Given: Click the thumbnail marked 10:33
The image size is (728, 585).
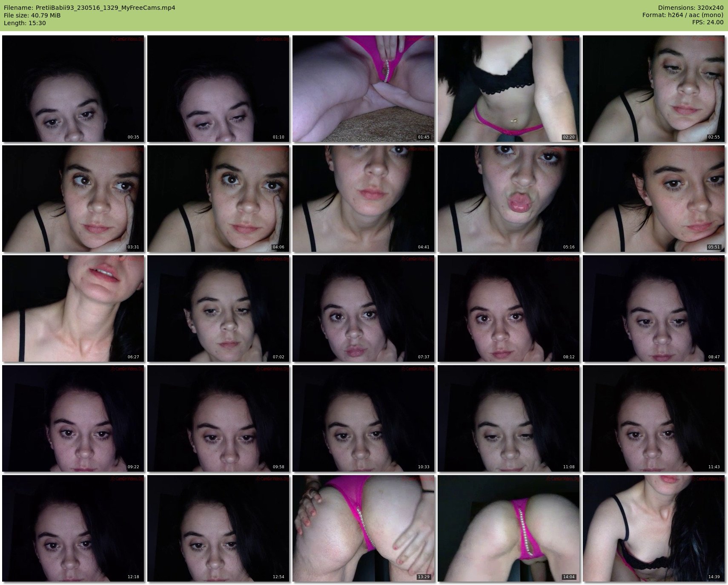Looking at the screenshot, I should coord(363,418).
